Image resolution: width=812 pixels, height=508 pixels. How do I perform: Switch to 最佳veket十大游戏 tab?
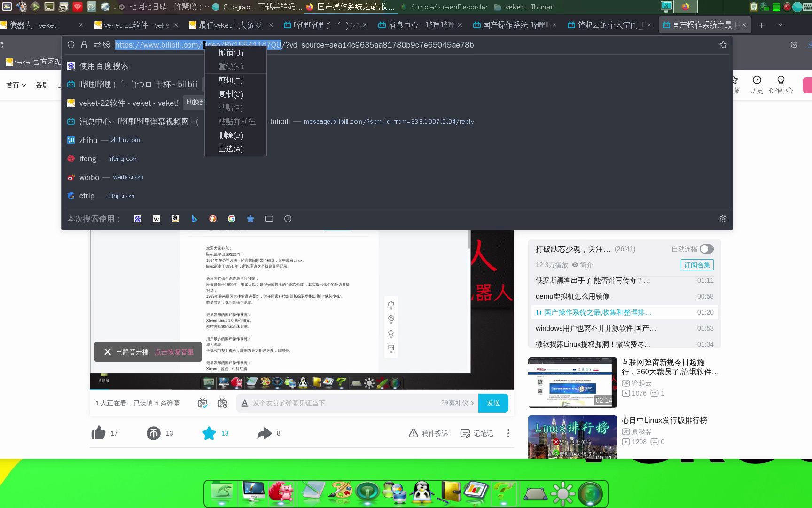(x=230, y=25)
